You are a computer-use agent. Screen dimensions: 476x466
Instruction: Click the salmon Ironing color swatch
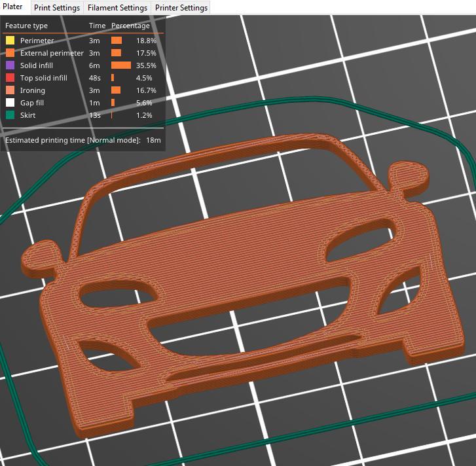point(10,90)
